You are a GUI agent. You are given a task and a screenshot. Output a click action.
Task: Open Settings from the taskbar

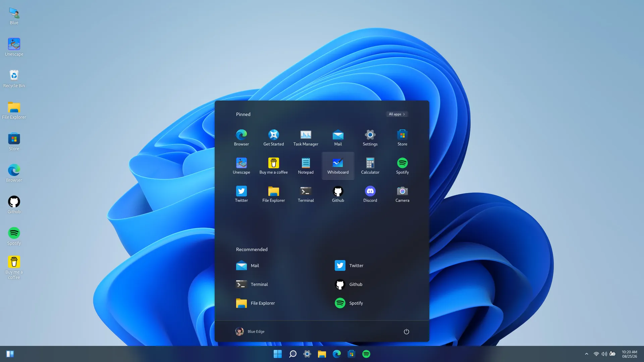click(x=307, y=354)
